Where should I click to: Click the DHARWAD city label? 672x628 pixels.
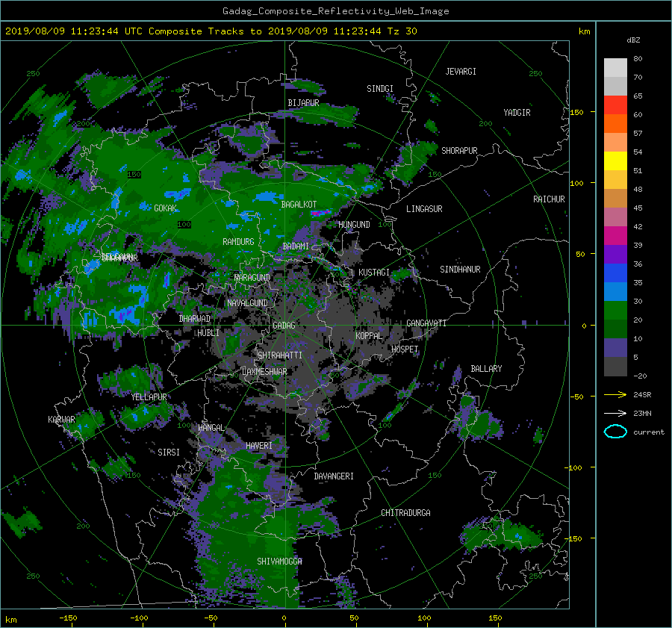pyautogui.click(x=195, y=319)
